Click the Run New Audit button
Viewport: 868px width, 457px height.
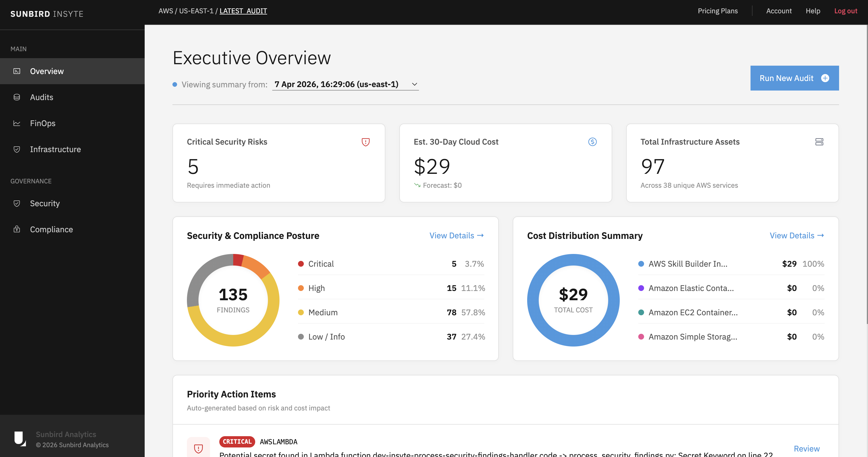tap(795, 78)
